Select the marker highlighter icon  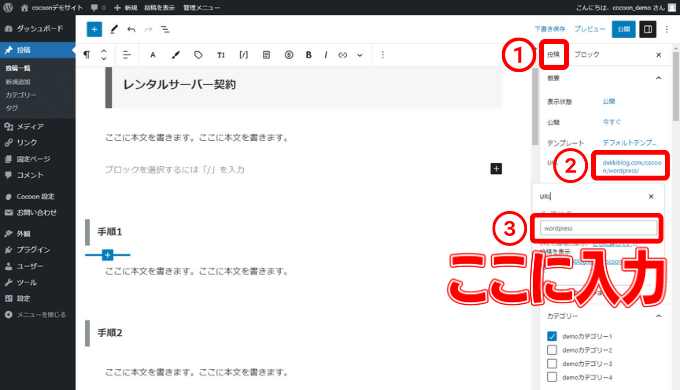coord(176,55)
